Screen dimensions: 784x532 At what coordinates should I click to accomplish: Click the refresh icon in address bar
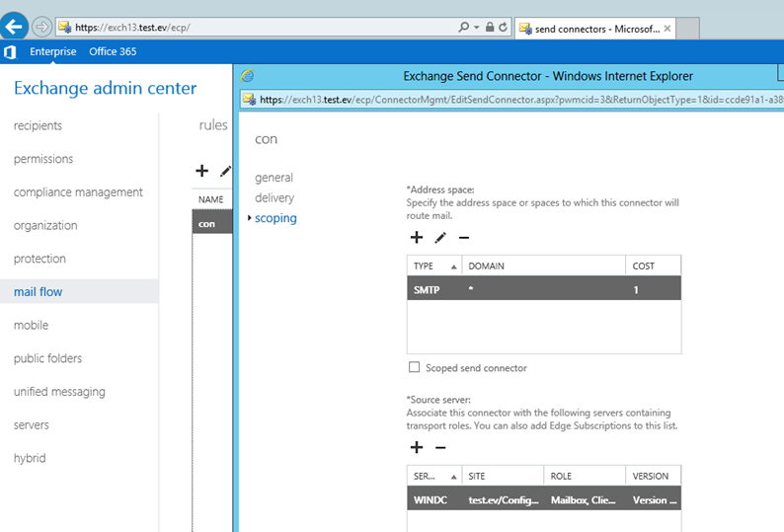click(x=503, y=27)
